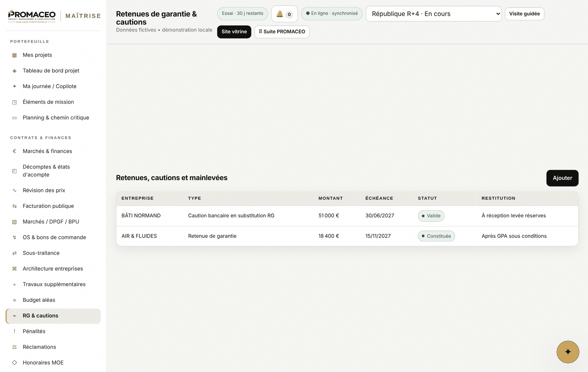588x372 pixels.
Task: Click the Sous-traitance swap icon
Action: (x=14, y=253)
